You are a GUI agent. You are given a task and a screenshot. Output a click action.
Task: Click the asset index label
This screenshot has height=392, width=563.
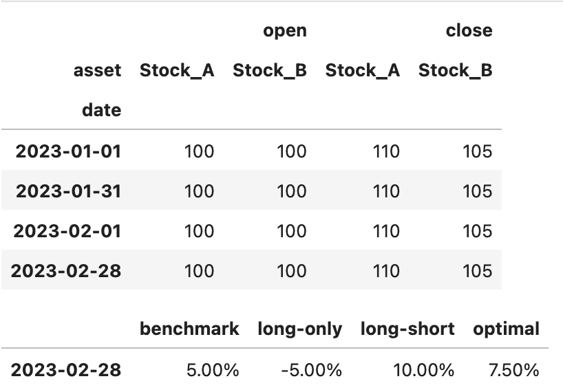point(97,71)
